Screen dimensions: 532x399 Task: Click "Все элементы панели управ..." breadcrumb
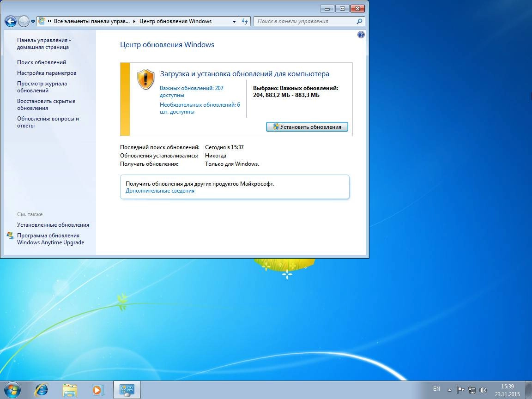[x=91, y=21]
